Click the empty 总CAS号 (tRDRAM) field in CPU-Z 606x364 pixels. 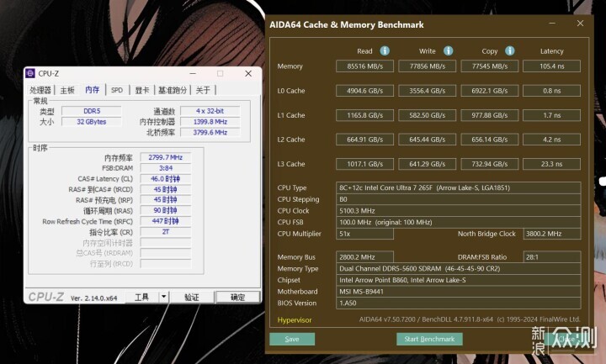(x=166, y=253)
